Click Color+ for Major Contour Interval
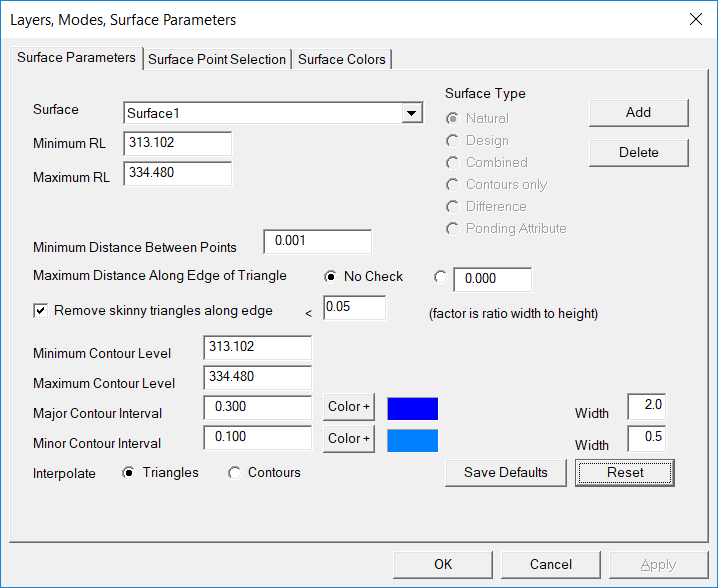This screenshot has width=718, height=588. (349, 407)
